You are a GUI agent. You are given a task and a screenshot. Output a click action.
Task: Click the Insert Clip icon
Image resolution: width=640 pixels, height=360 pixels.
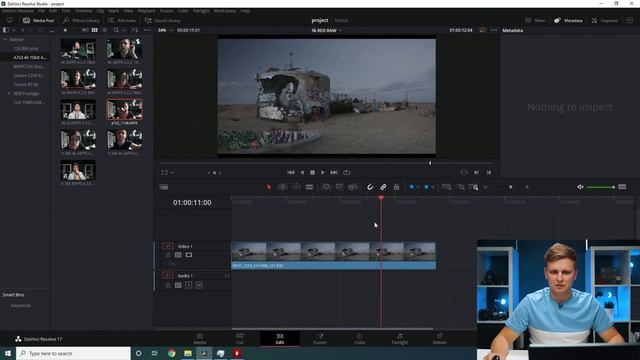click(x=326, y=187)
